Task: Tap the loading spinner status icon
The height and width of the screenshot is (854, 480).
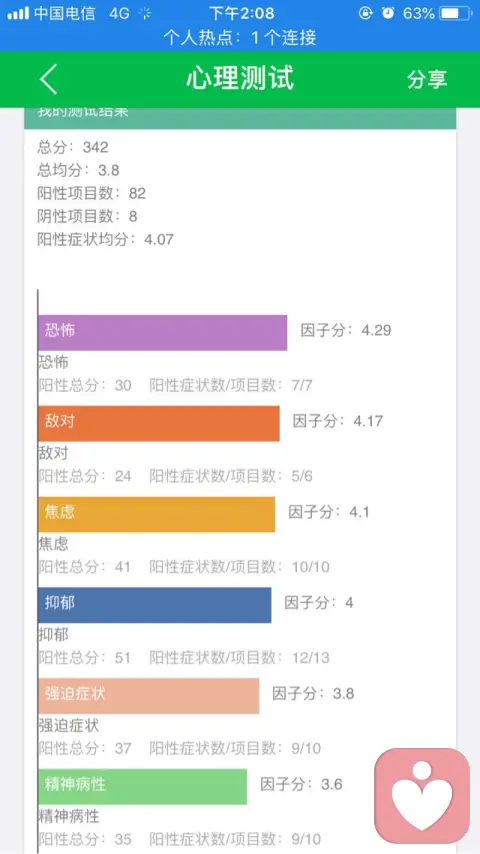Action: [145, 14]
